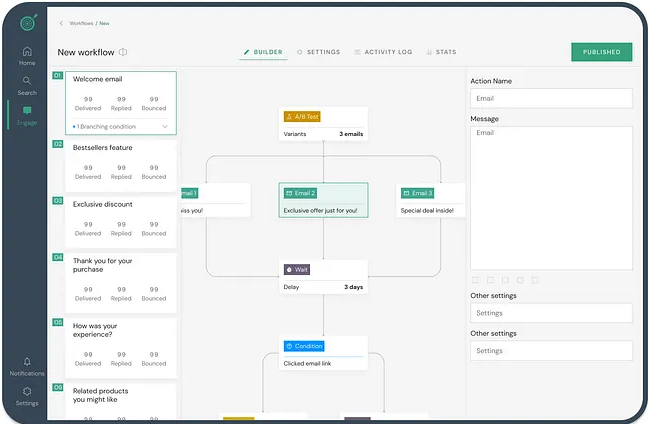Click Bounced count in Welcome email card
Screen dimensions: 648x424
click(x=154, y=99)
